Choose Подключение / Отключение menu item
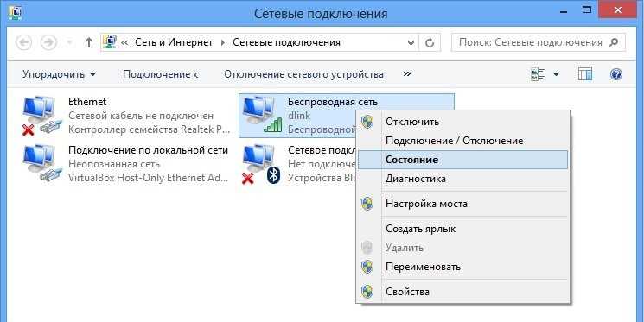Screen dimensions: 644x322 (x=463, y=141)
